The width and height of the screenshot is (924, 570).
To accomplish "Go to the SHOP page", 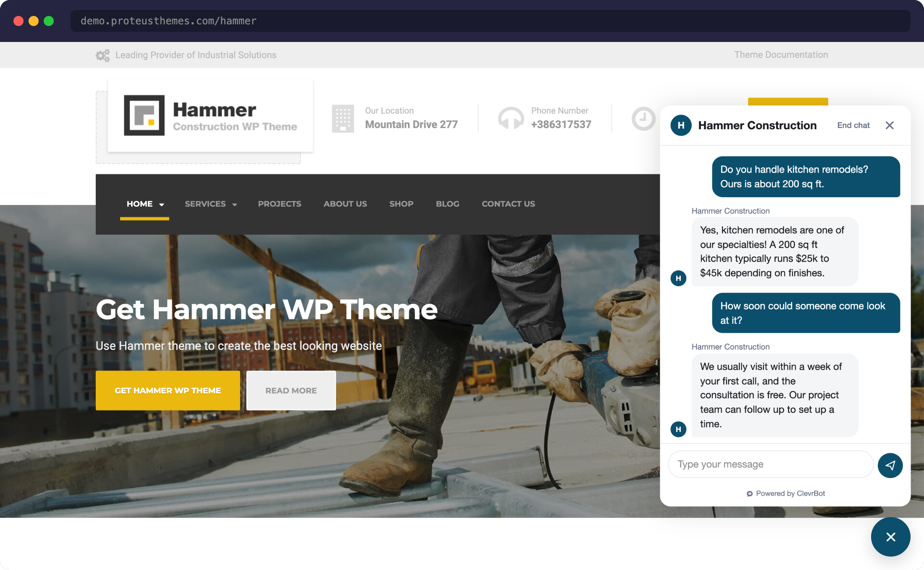I will (x=401, y=204).
